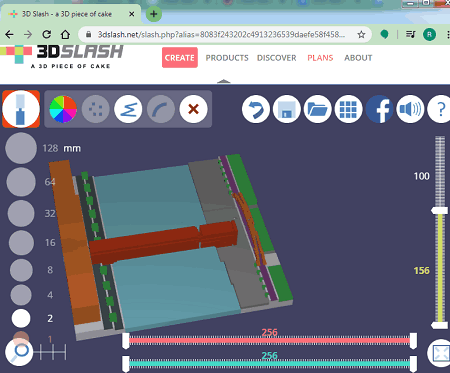The width and height of the screenshot is (450, 373).
Task: Click the zigzag line tool icon
Action: [128, 109]
